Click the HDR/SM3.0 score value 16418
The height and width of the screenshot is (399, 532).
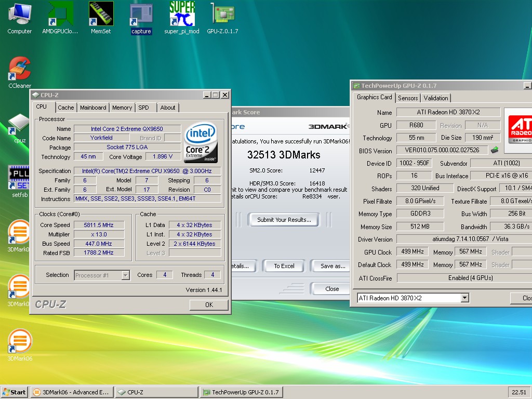pyautogui.click(x=317, y=183)
